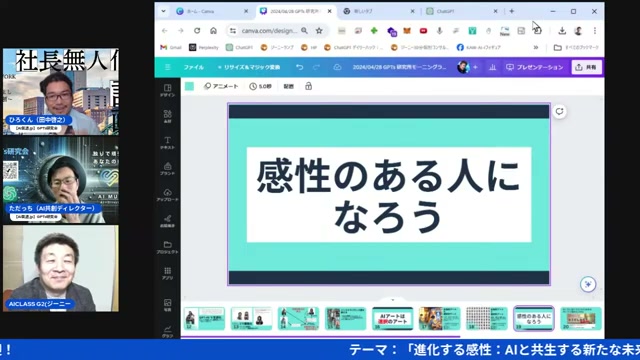Viewport: 640px width, 360px height.
Task: Click the rotate/refresh icon beside the slide
Action: click(x=559, y=111)
